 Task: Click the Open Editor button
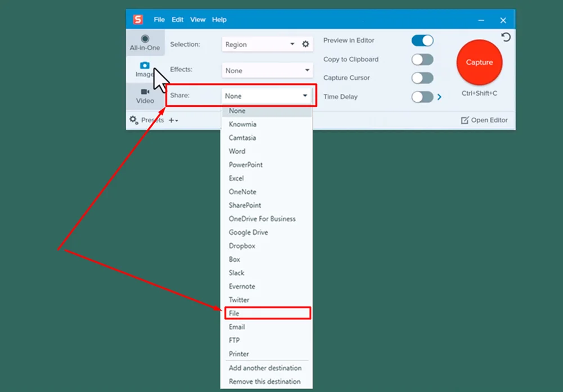point(484,120)
